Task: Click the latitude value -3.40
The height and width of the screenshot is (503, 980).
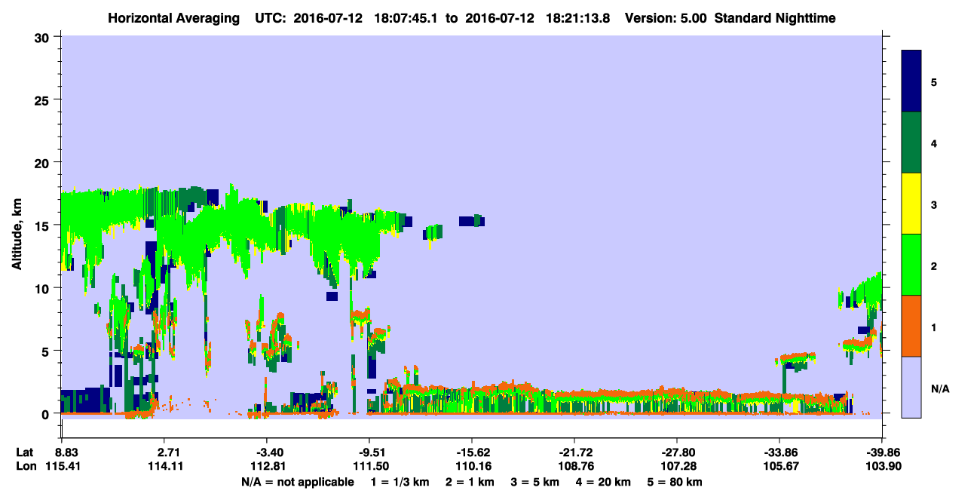Action: click(270, 452)
